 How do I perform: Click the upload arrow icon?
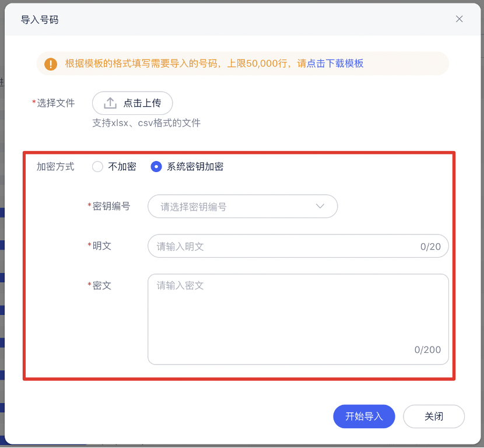110,103
